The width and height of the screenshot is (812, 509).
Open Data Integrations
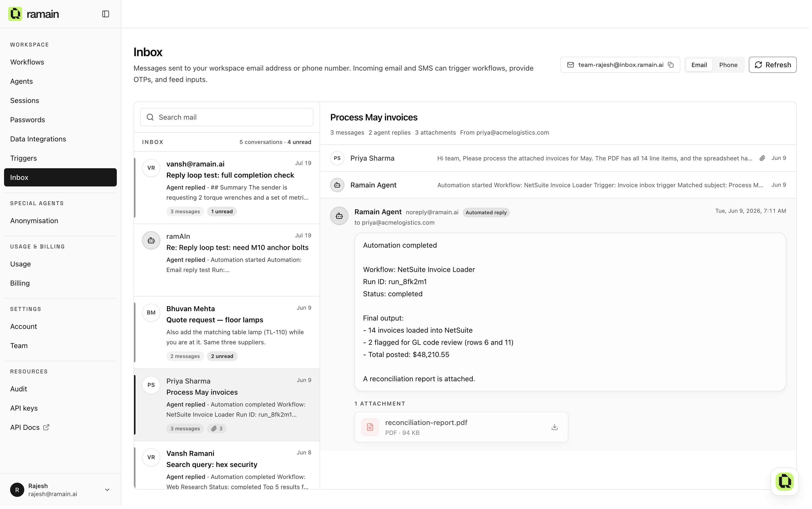tap(61, 139)
